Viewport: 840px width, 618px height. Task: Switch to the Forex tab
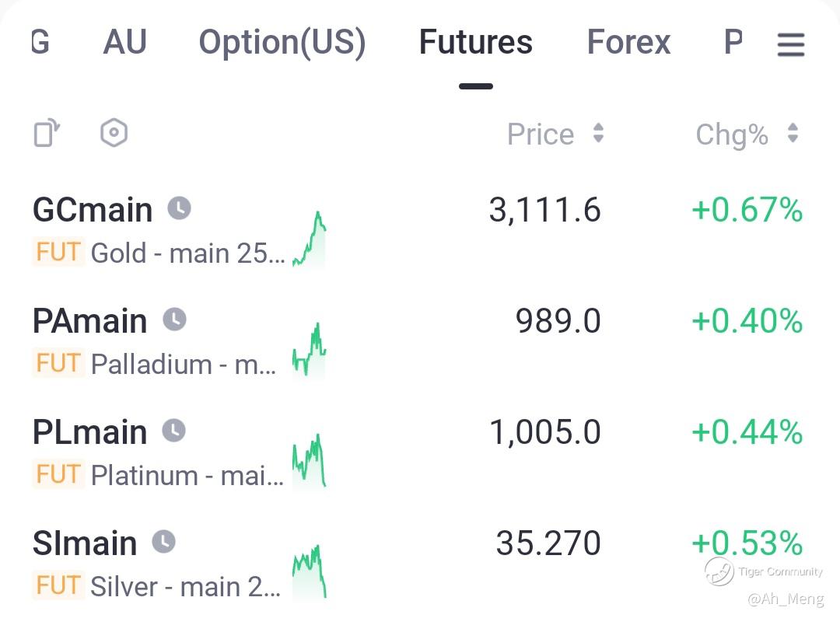pyautogui.click(x=628, y=42)
